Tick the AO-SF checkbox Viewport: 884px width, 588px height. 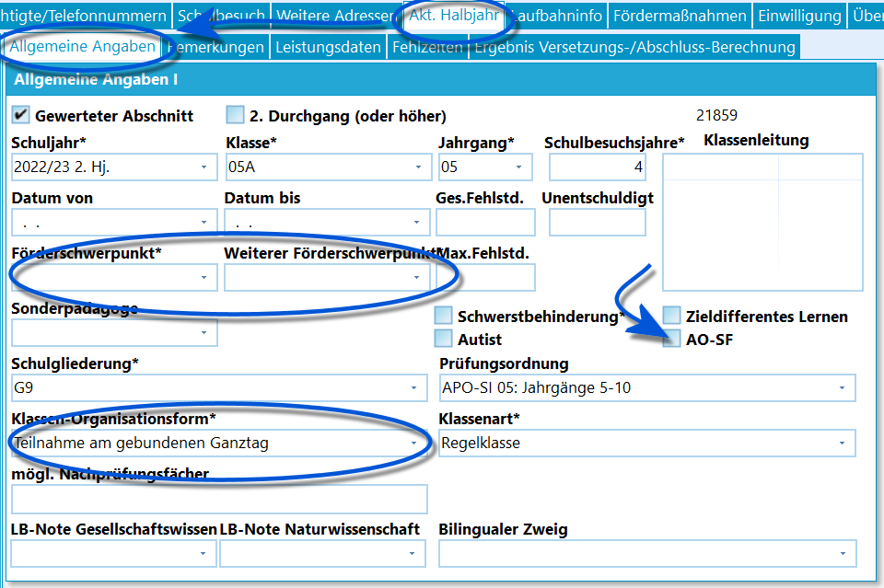[x=671, y=339]
